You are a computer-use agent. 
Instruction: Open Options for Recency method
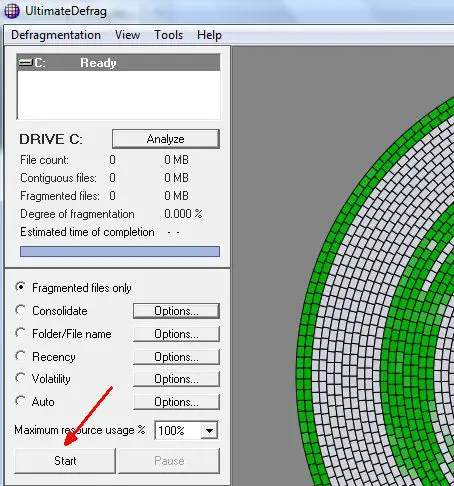176,357
